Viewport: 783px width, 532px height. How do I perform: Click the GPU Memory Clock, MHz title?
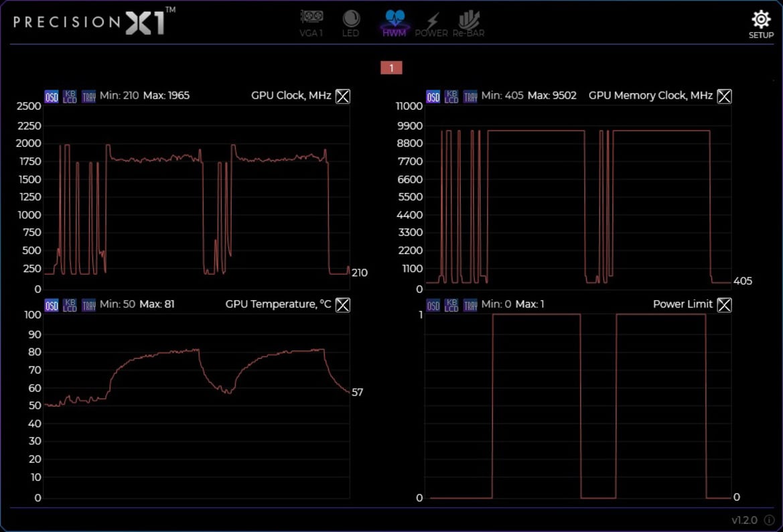click(650, 95)
